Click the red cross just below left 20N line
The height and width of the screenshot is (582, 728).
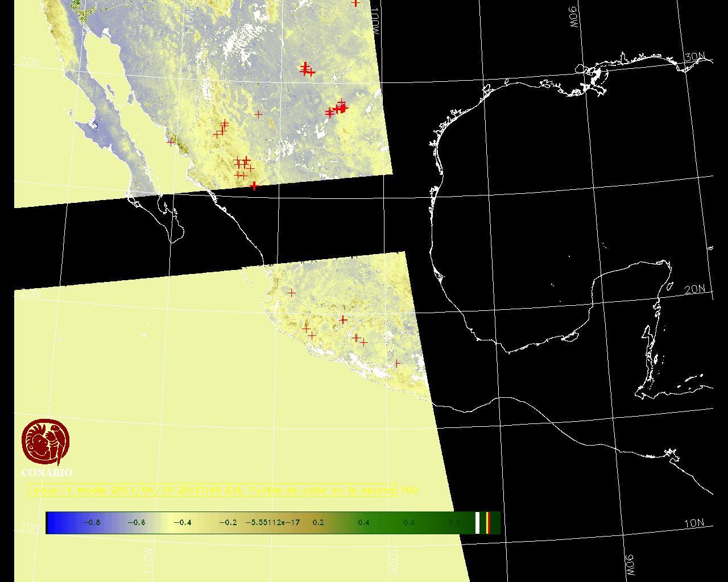tap(291, 293)
